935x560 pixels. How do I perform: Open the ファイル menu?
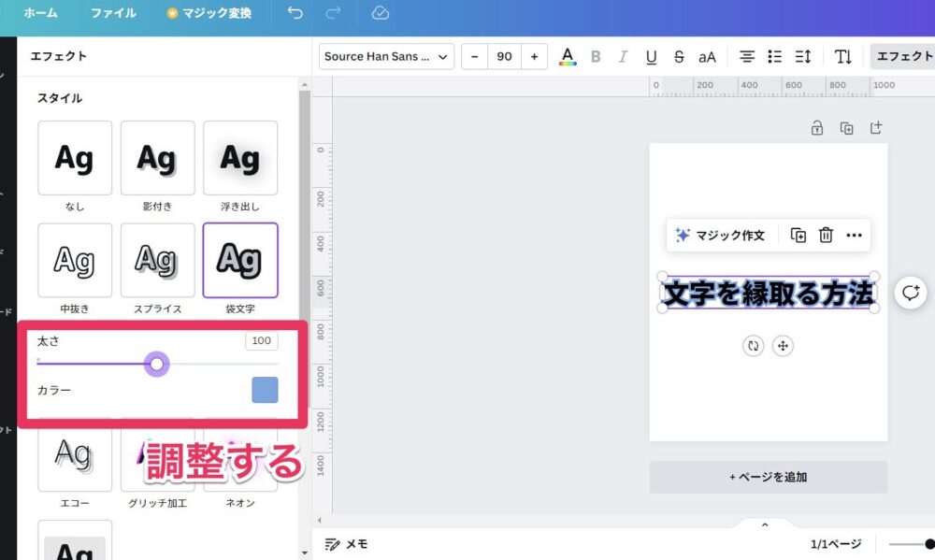click(113, 13)
